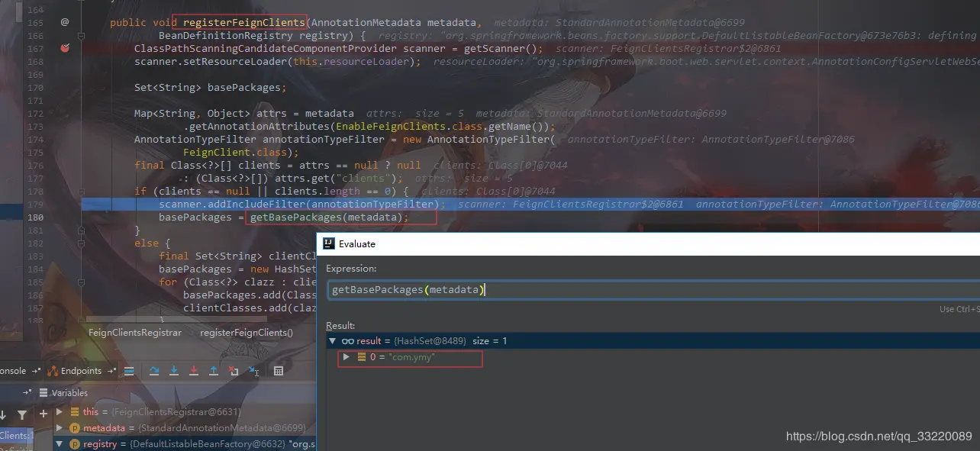Viewport: 980px width, 451px height.
Task: Click 'Set<String> basePackages;' declaration
Action: pyautogui.click(x=210, y=88)
